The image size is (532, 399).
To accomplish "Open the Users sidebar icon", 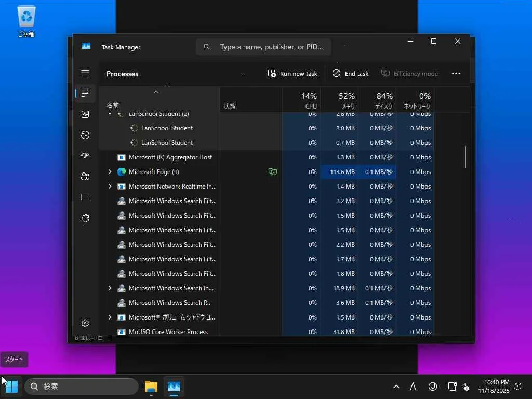I will (x=85, y=177).
